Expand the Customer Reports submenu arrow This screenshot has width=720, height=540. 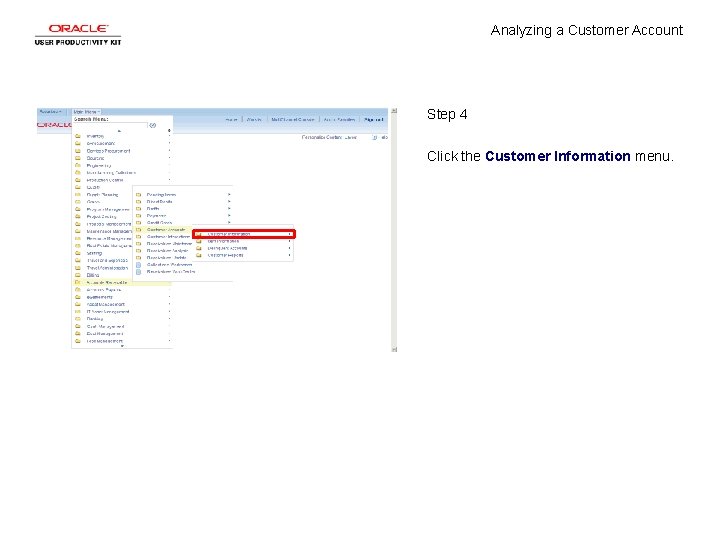[289, 255]
